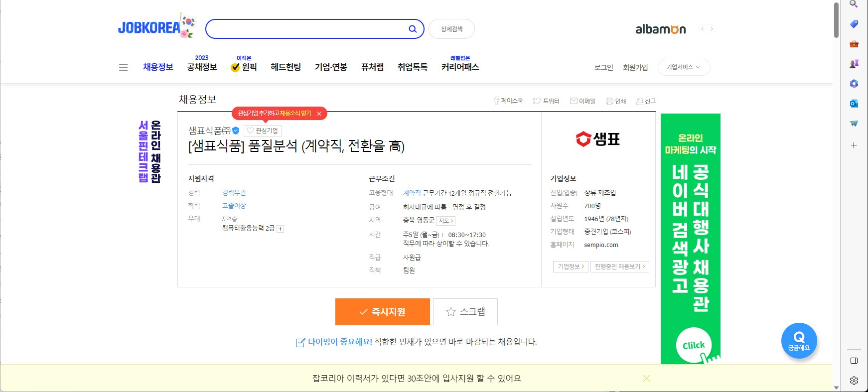Click the 로그인 link

coord(604,67)
